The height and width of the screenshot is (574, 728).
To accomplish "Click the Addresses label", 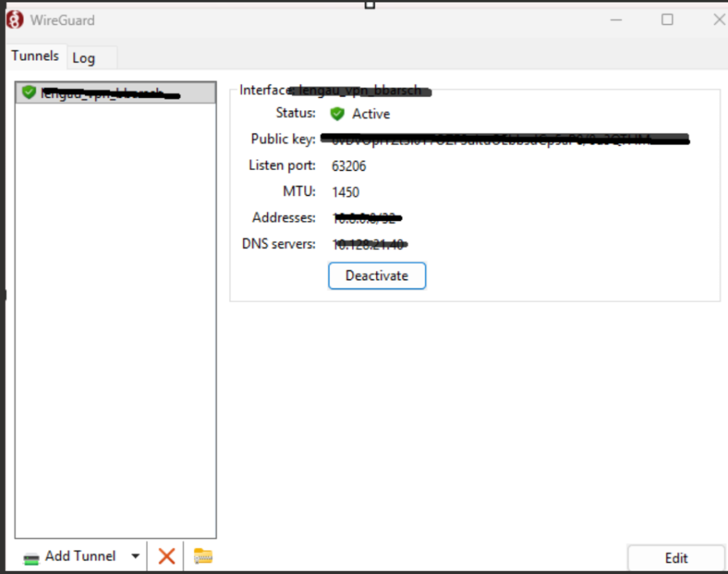I will point(284,218).
